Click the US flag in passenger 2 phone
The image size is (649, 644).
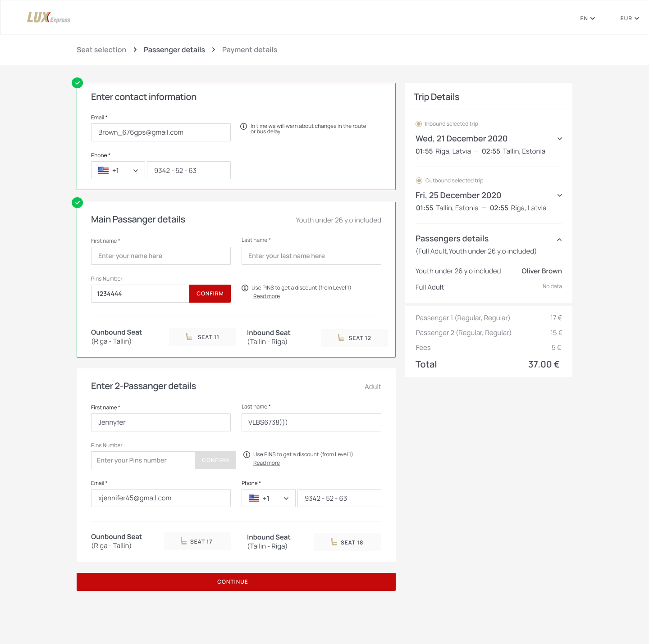point(254,499)
